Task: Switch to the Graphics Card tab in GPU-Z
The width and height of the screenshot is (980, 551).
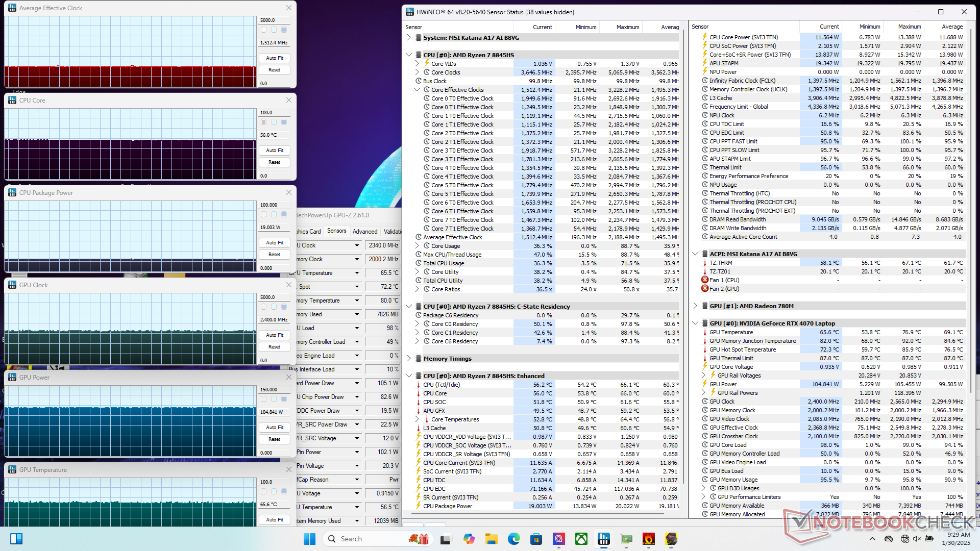Action: (x=309, y=231)
